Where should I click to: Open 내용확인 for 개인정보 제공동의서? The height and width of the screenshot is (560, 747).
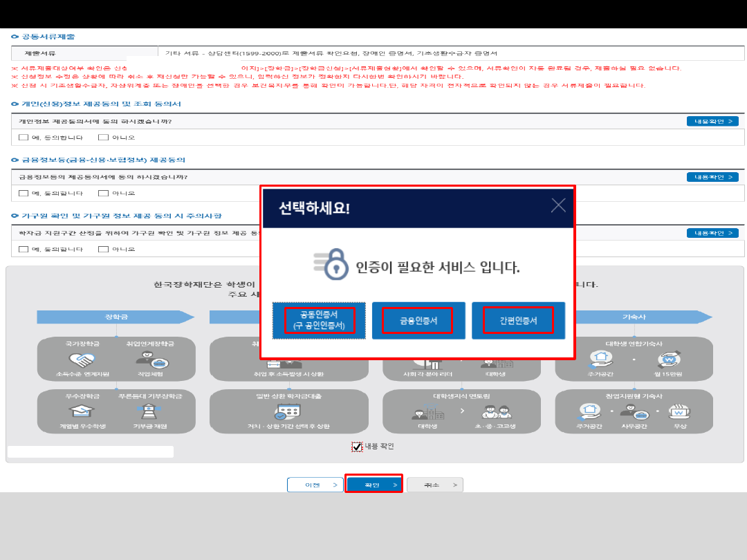point(712,122)
